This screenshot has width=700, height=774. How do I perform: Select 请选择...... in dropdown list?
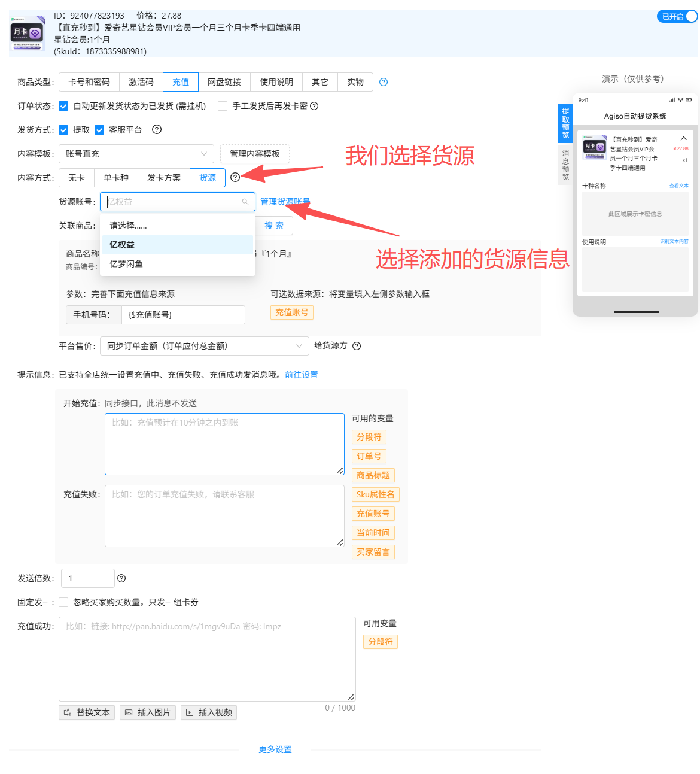point(178,226)
